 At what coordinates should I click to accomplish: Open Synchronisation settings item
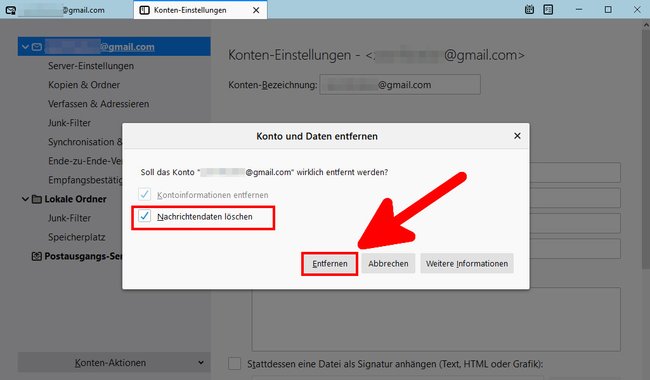pyautogui.click(x=85, y=142)
